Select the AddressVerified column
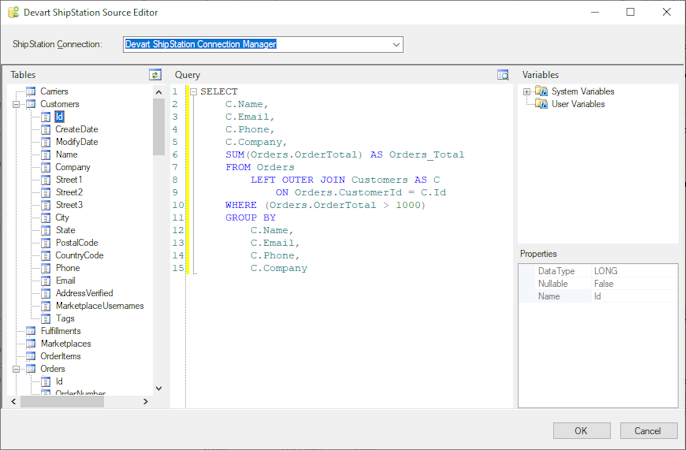This screenshot has width=686, height=450. click(84, 293)
